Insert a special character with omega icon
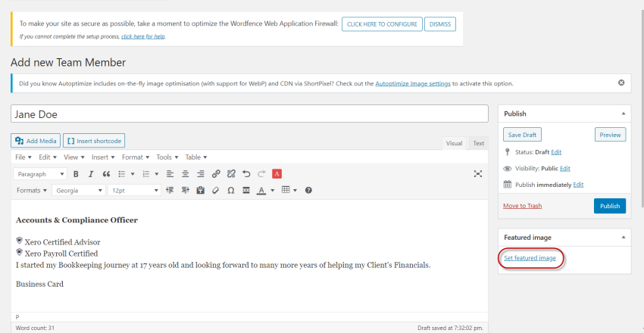Screen dimensions: 644x333 [231, 190]
